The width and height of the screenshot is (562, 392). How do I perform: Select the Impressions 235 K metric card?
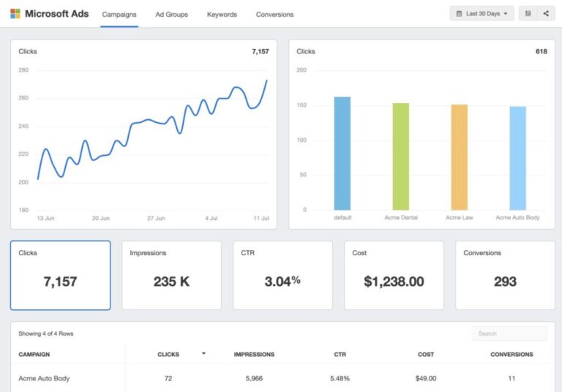(172, 275)
